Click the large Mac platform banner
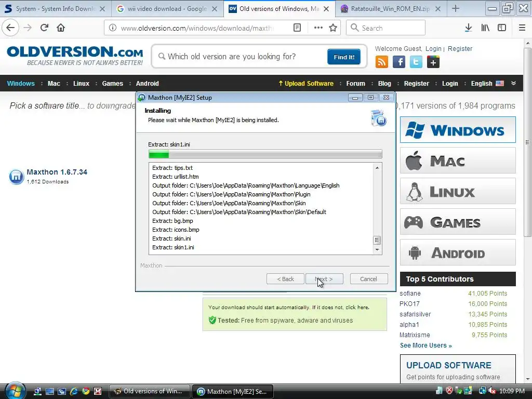The width and height of the screenshot is (532, 399). pyautogui.click(x=458, y=161)
